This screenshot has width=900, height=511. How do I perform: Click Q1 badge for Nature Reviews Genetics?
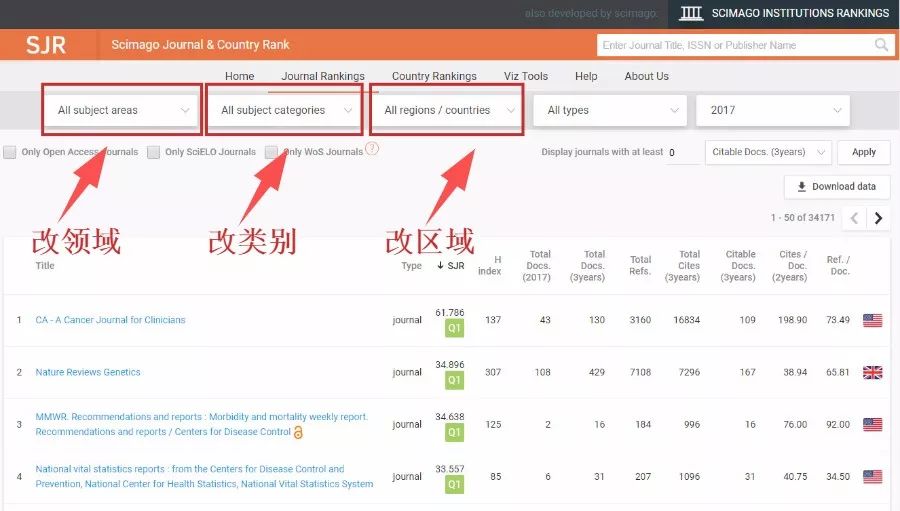[454, 381]
